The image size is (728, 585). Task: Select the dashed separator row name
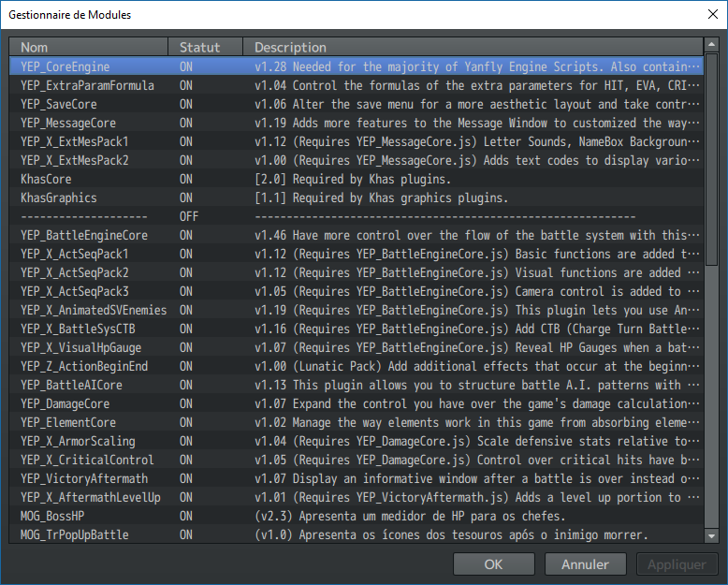(x=84, y=216)
